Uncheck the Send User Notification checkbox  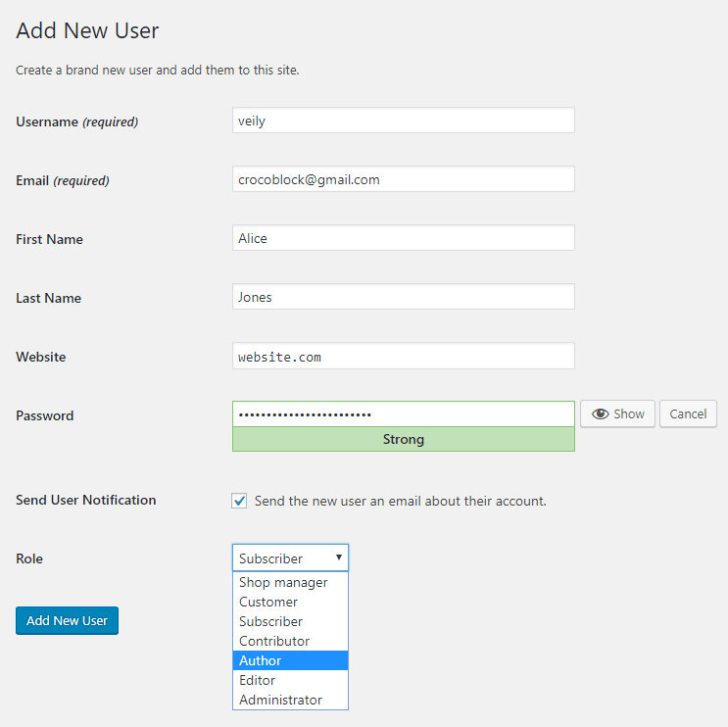click(239, 501)
